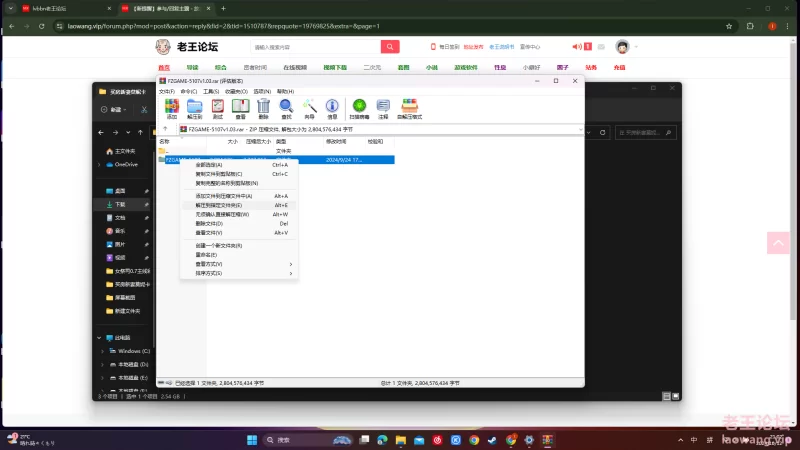Open Microsoft Edge from the taskbar
The height and width of the screenshot is (450, 800).
point(382,440)
